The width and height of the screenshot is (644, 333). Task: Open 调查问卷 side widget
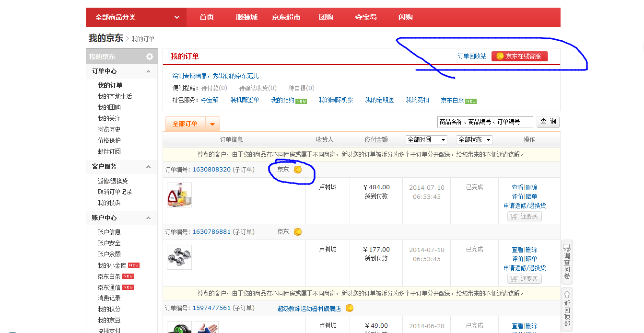pyautogui.click(x=567, y=262)
